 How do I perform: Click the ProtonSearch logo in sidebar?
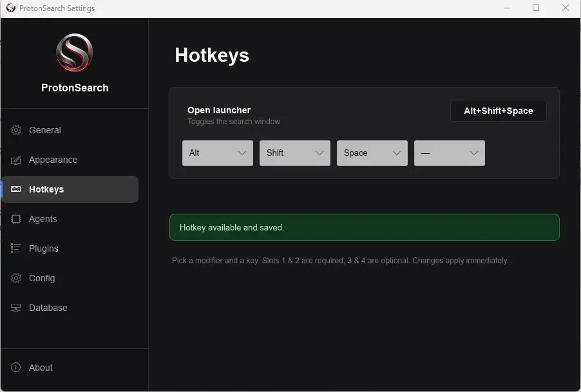point(75,53)
